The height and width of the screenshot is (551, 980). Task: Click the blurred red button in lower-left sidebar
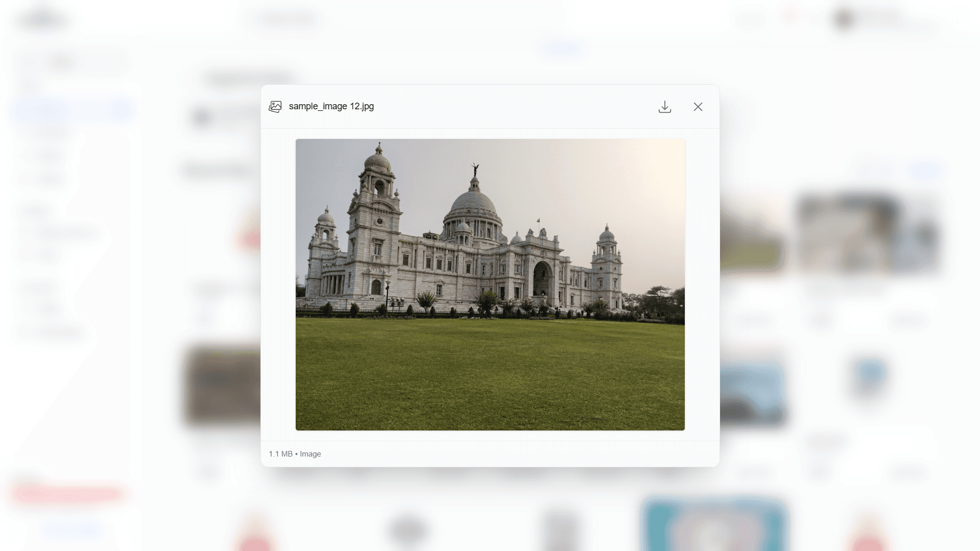tap(66, 493)
